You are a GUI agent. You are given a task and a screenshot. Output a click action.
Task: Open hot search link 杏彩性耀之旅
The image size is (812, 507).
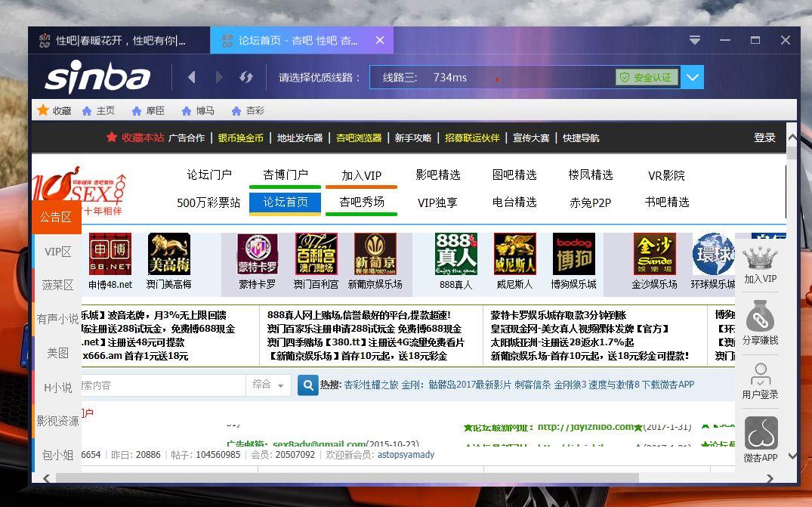(x=372, y=385)
